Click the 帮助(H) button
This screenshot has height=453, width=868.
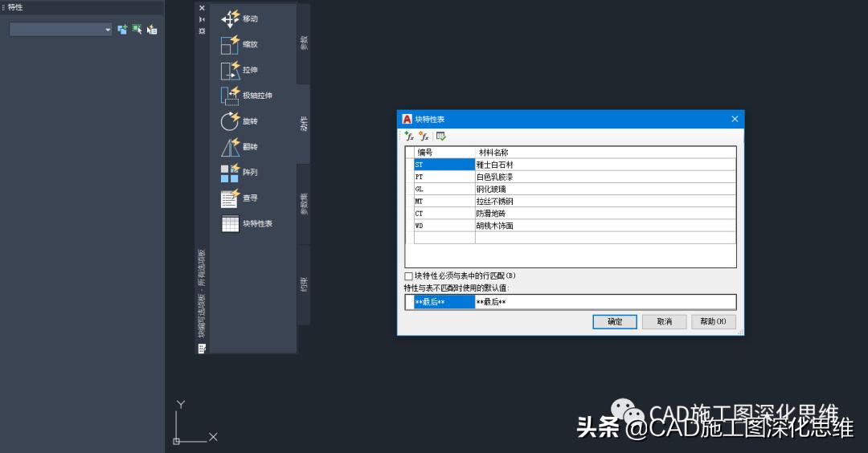[714, 321]
